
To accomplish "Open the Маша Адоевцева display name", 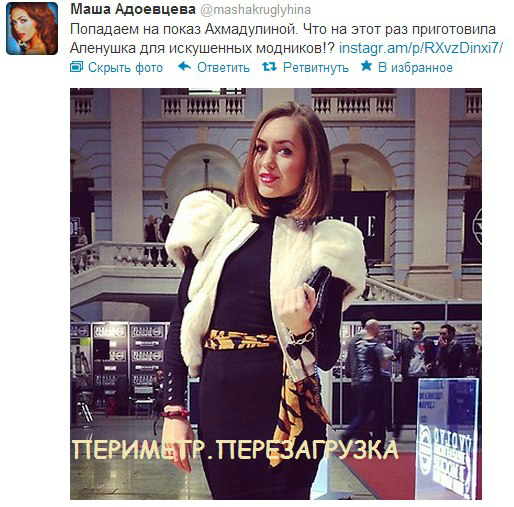I will 133,10.
